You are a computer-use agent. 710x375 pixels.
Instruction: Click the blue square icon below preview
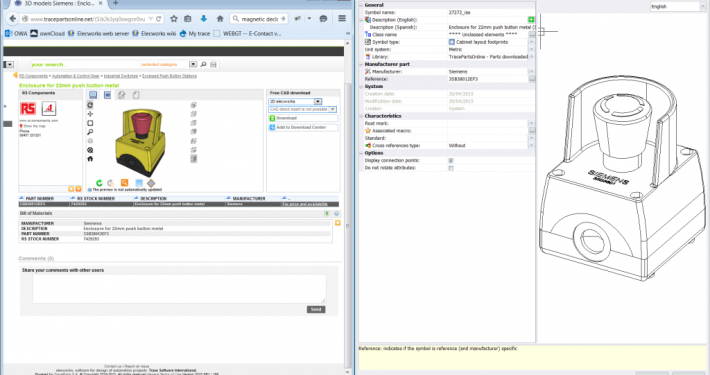click(x=139, y=183)
